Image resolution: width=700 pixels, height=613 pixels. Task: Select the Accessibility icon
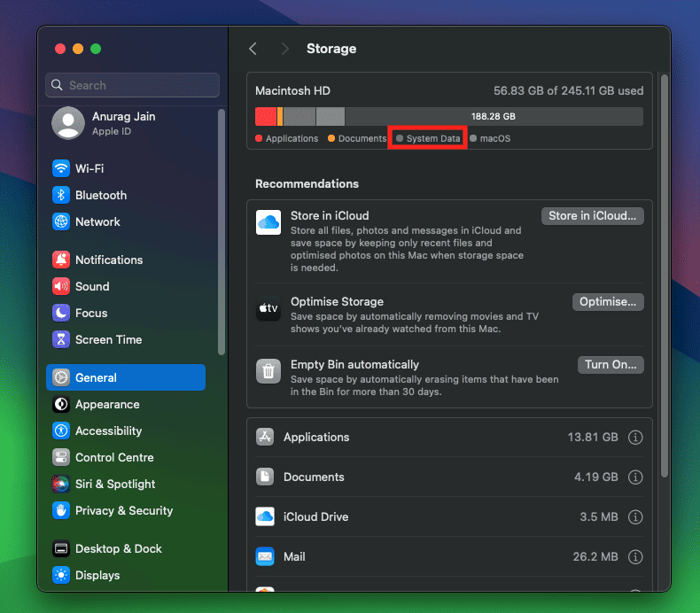pyautogui.click(x=61, y=431)
